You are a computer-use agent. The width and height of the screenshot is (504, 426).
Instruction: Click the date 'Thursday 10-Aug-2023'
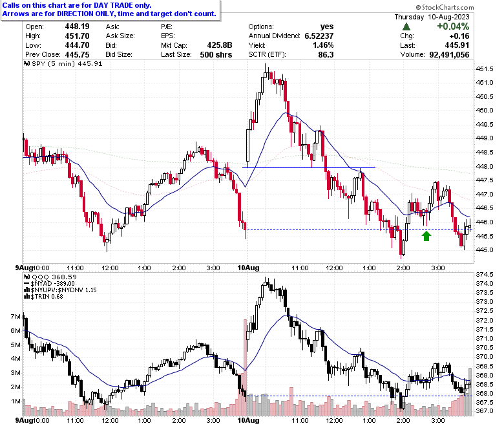point(432,17)
